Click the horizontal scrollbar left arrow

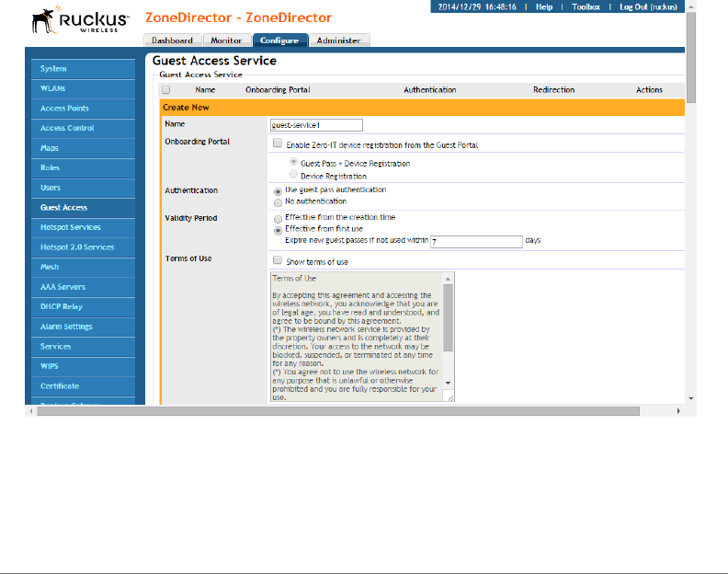[x=31, y=411]
